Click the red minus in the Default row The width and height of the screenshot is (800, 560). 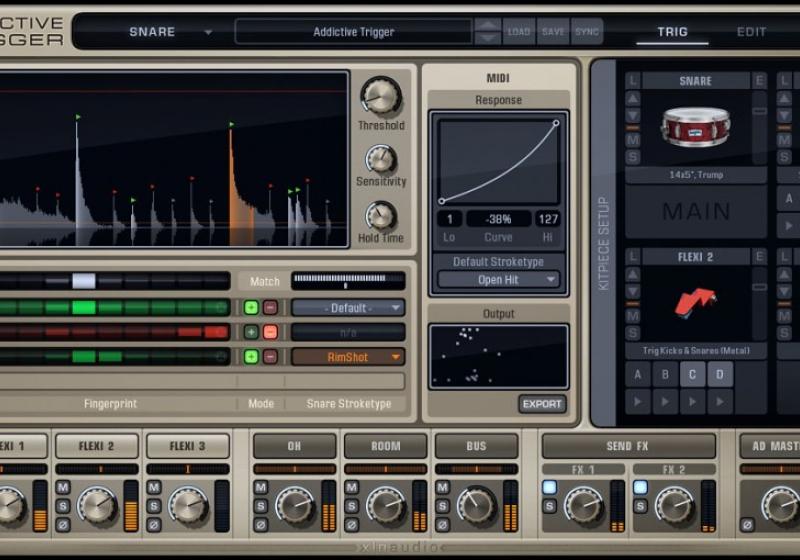click(x=270, y=308)
